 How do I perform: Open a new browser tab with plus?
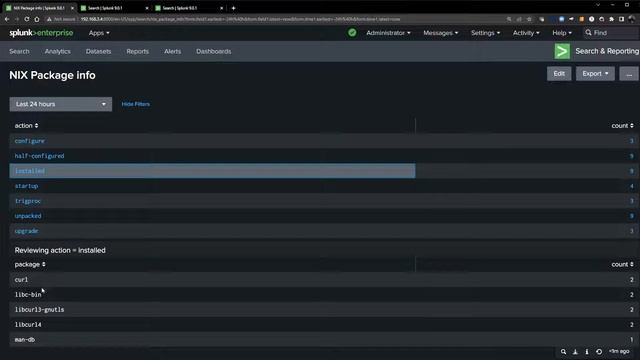click(233, 8)
